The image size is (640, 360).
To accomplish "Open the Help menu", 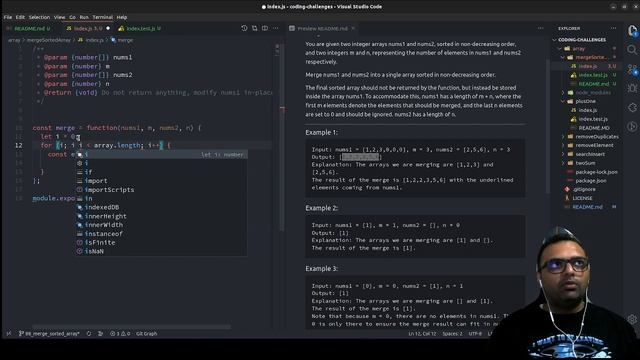I will [x=122, y=17].
